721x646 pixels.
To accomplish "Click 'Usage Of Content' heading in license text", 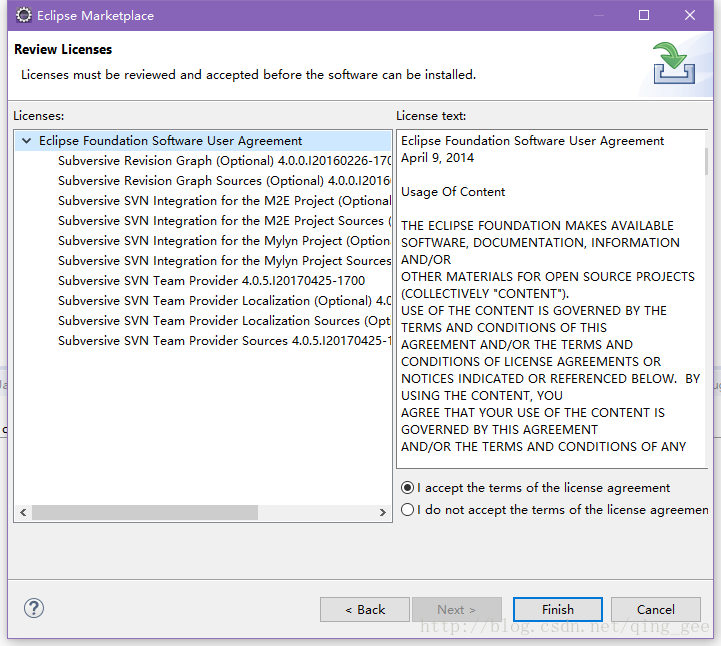I will pos(453,192).
